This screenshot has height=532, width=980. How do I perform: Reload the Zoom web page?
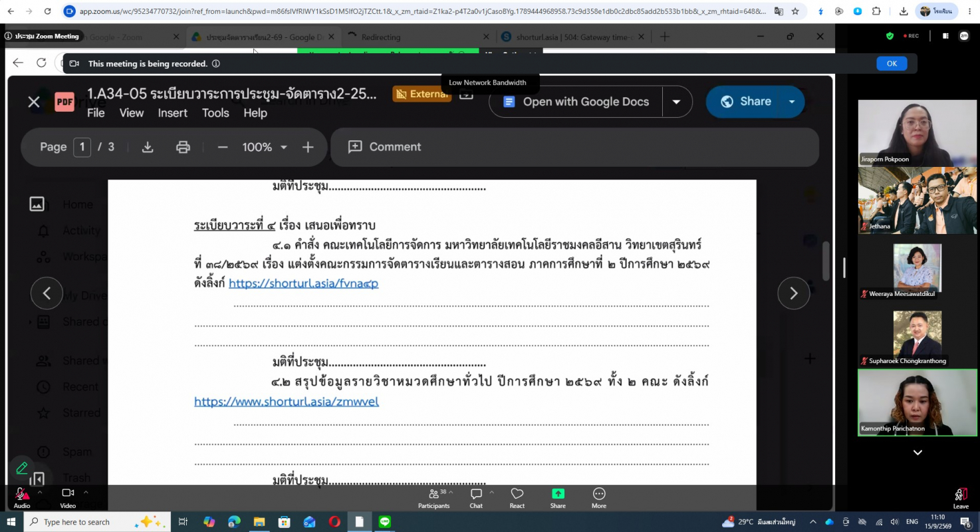click(47, 11)
